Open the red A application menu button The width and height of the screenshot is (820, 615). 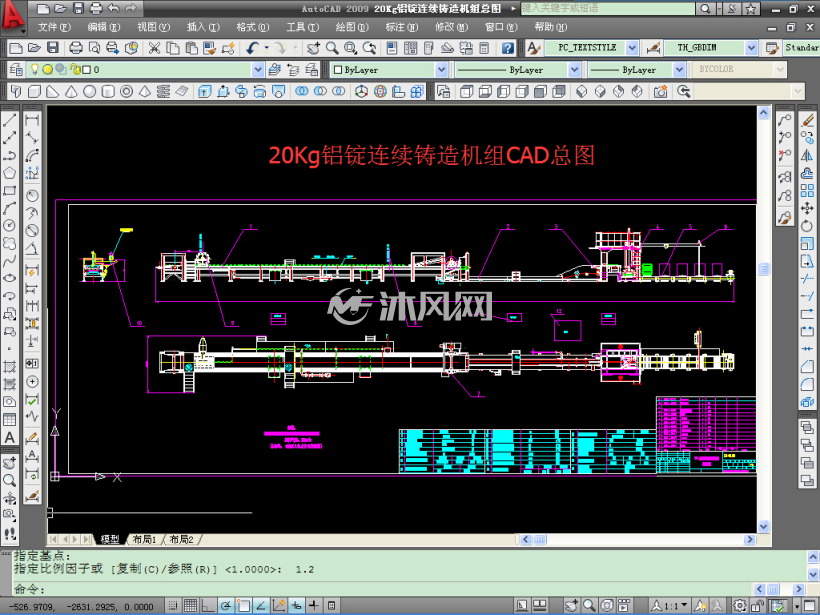13,15
